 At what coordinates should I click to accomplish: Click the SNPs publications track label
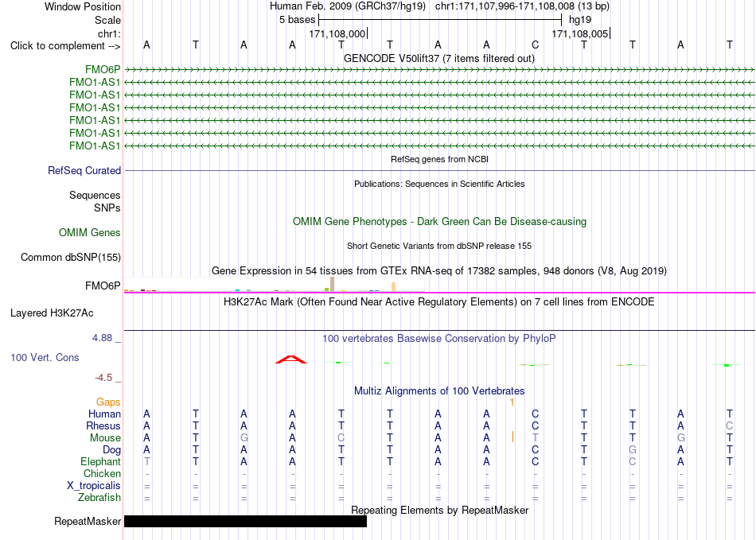[107, 208]
